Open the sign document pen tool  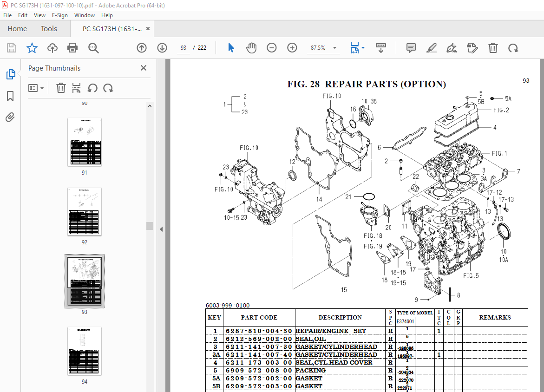[452, 48]
